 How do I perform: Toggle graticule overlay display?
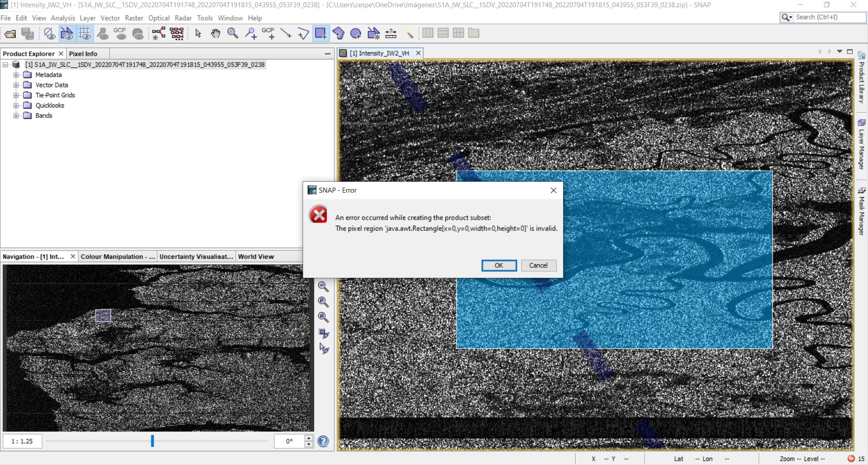pos(85,33)
